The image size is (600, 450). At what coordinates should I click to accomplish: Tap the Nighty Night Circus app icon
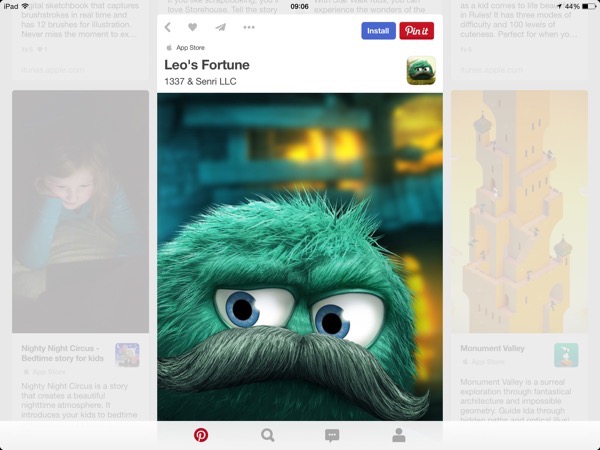pyautogui.click(x=127, y=355)
